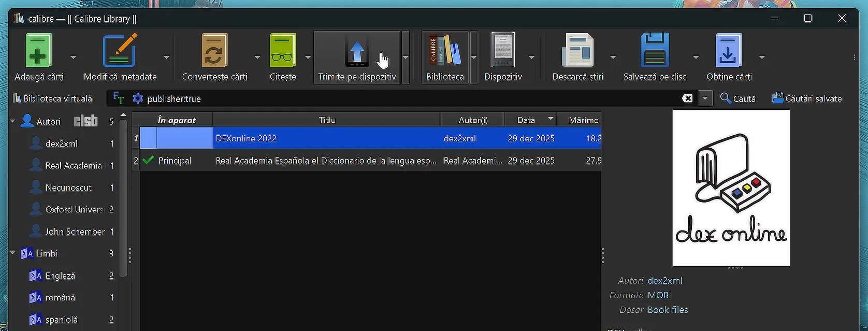868x331 pixels.
Task: Click the dex online cover thumbnail
Action: pos(731,188)
